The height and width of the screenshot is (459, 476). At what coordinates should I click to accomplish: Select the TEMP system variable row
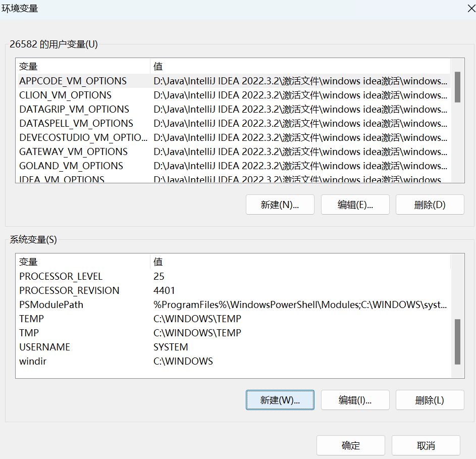(32, 319)
